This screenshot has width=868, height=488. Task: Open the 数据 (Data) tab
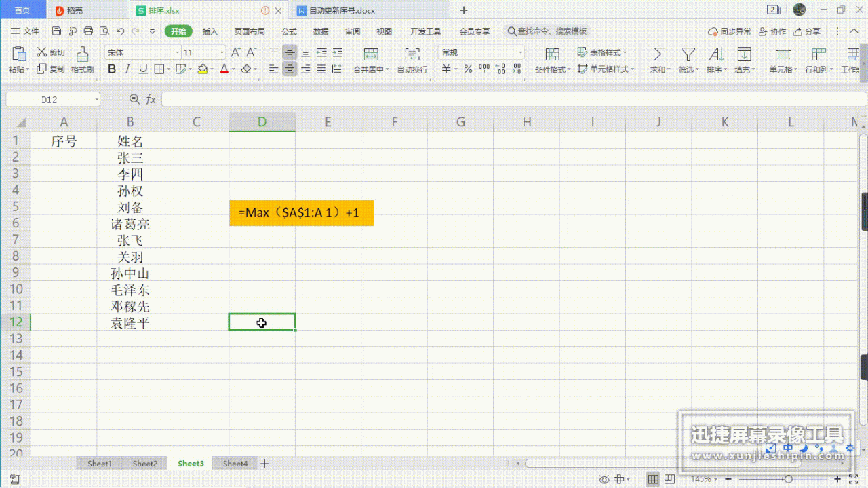tap(321, 31)
